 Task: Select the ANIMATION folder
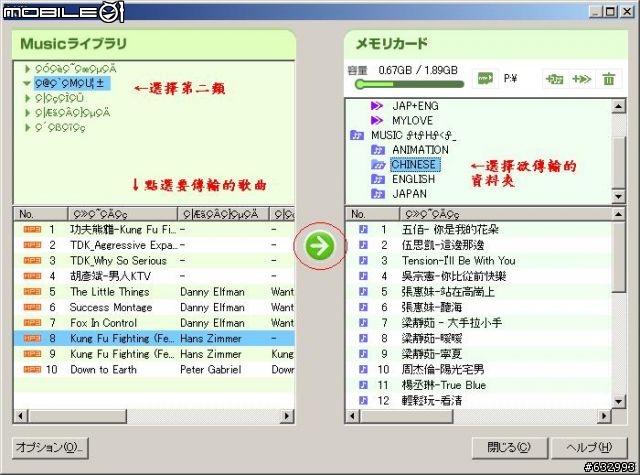tap(420, 150)
